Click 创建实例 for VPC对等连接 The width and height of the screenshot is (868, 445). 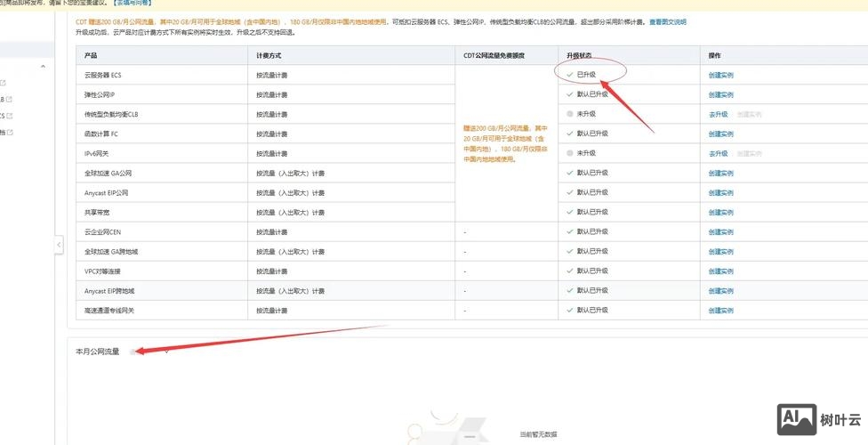point(720,271)
